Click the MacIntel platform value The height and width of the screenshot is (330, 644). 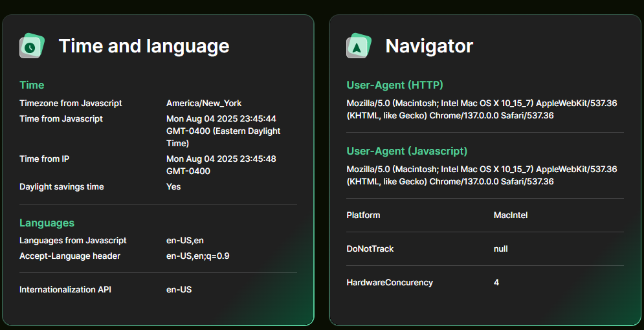tap(510, 215)
